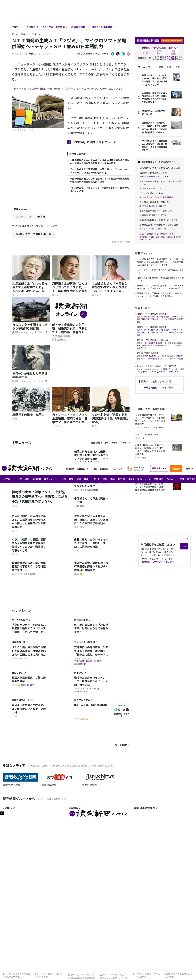Switch ranking to 写真 tab
This screenshot has height=980, width=196.
point(177,67)
